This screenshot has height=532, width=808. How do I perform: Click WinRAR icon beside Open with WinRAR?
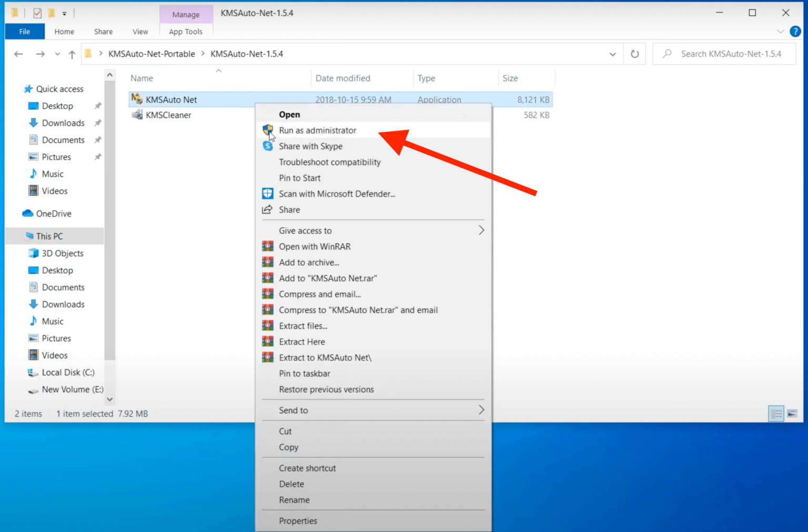[x=268, y=246]
